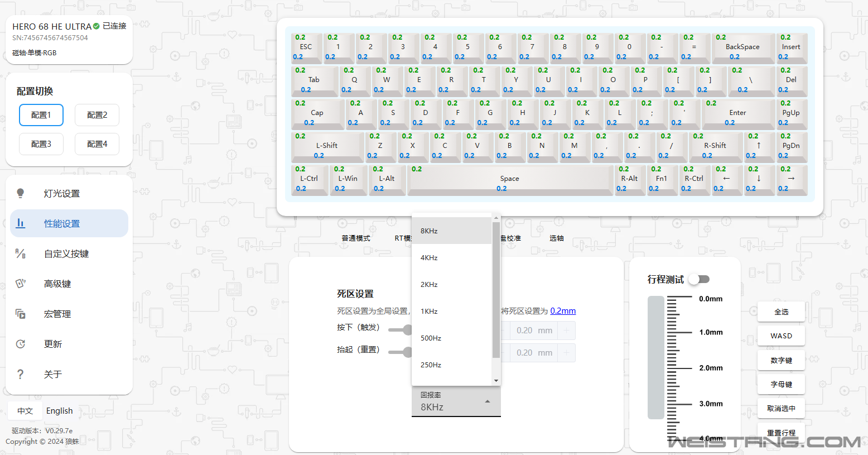The height and width of the screenshot is (455, 868).
Task: Click the WASD selection button
Action: point(781,336)
